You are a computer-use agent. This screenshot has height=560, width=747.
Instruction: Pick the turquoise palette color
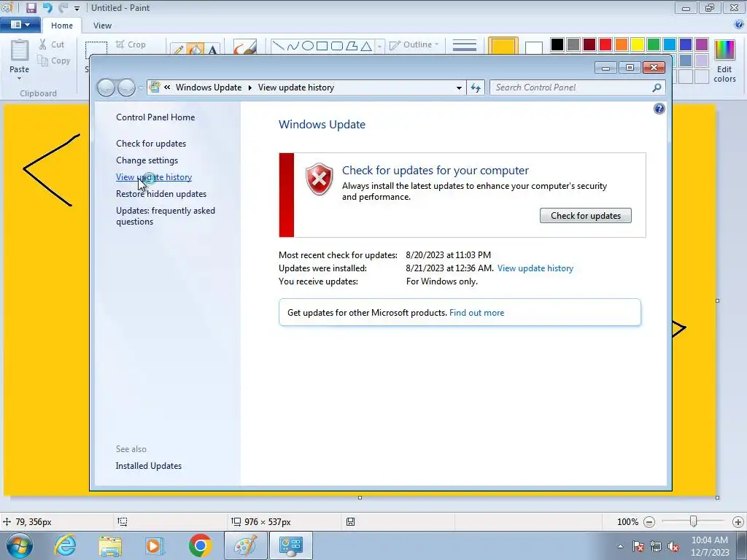point(670,44)
